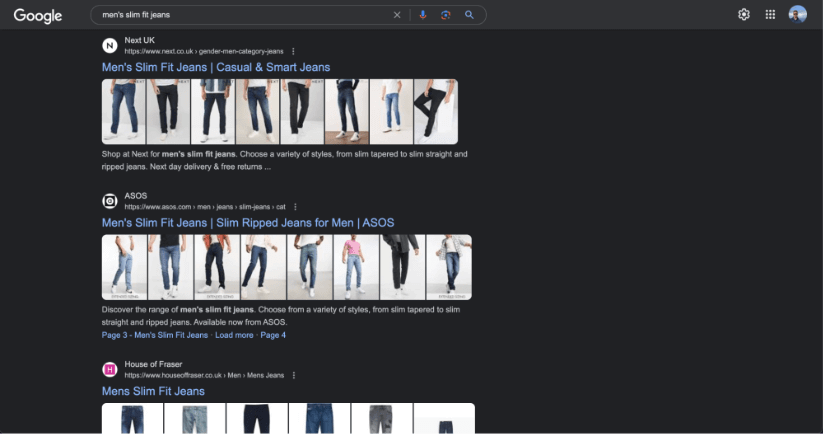Open second Next thumbnail with black jeans

point(168,112)
